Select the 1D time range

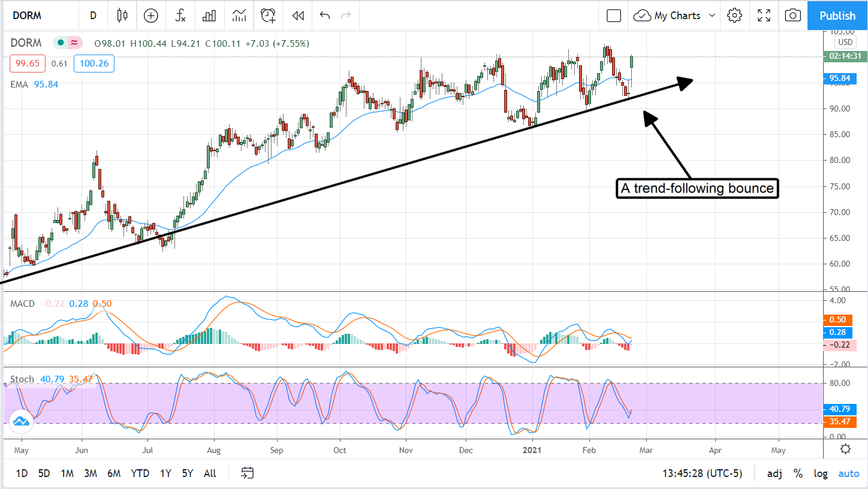pyautogui.click(x=22, y=473)
